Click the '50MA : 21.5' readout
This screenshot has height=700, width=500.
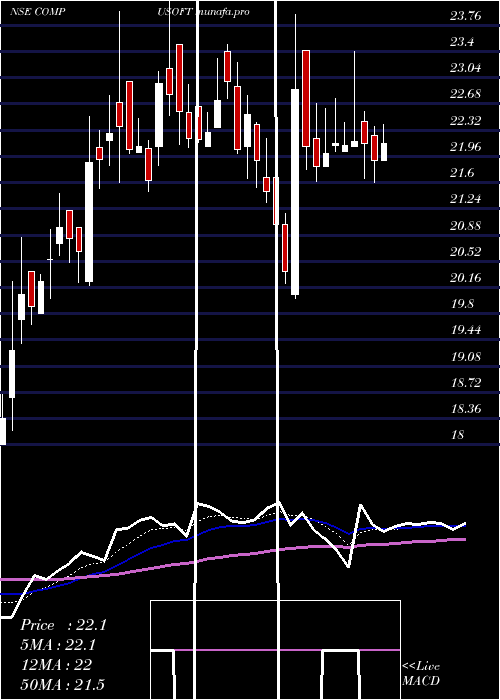(62, 685)
